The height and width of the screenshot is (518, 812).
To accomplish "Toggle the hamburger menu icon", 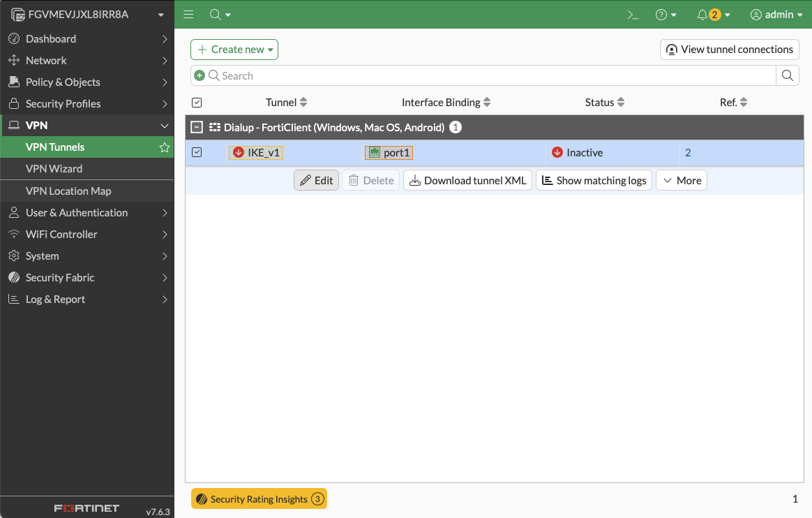I will coord(188,15).
